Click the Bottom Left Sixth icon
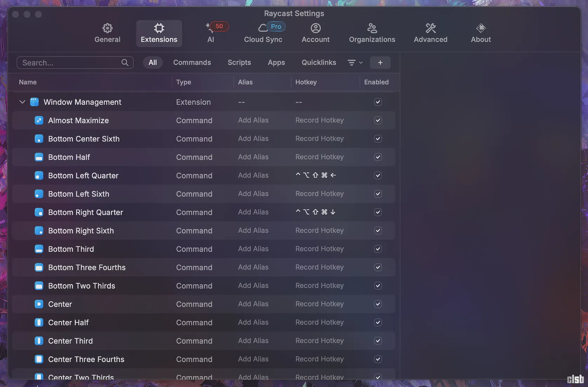 click(x=39, y=194)
